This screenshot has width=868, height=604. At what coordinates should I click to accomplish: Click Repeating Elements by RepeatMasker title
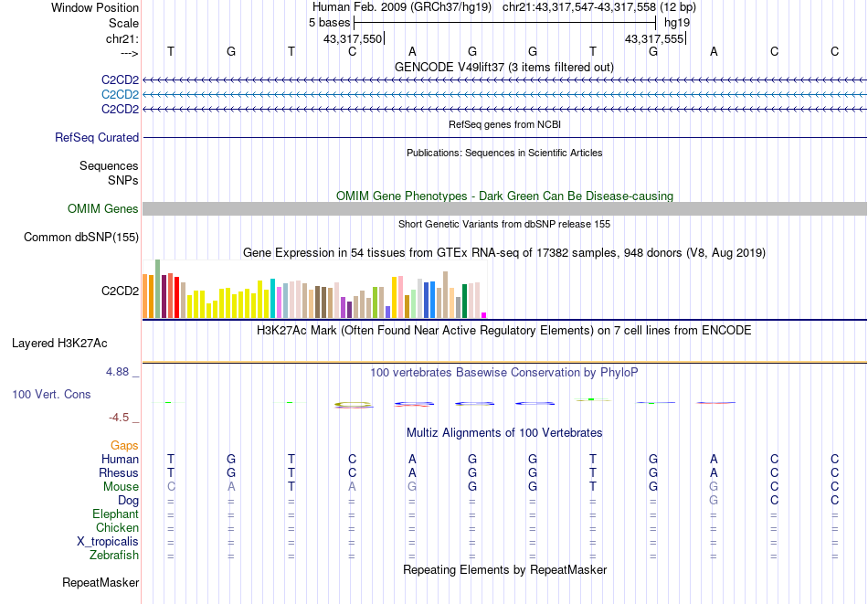(504, 569)
